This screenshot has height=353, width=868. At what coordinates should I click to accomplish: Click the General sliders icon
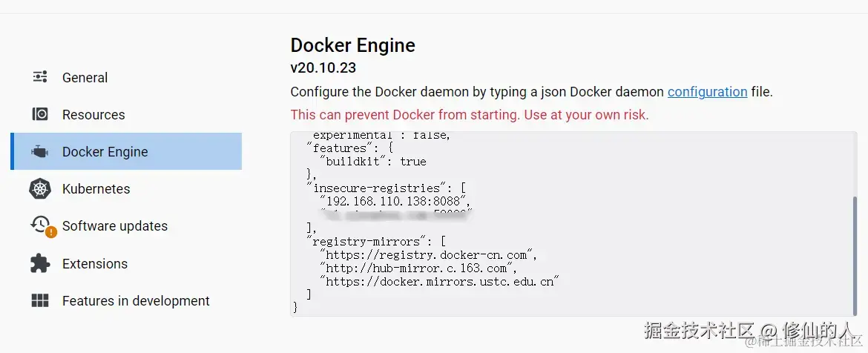coord(39,77)
